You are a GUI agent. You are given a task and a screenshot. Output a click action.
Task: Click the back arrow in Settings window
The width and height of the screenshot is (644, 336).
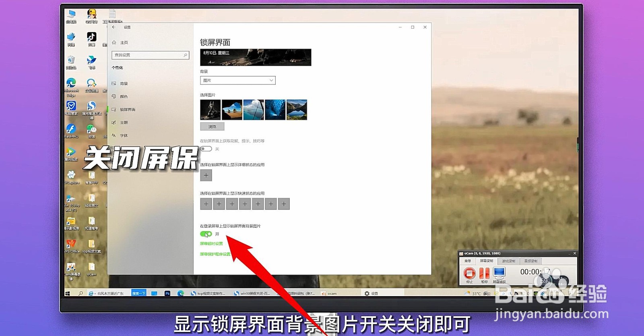click(x=114, y=27)
